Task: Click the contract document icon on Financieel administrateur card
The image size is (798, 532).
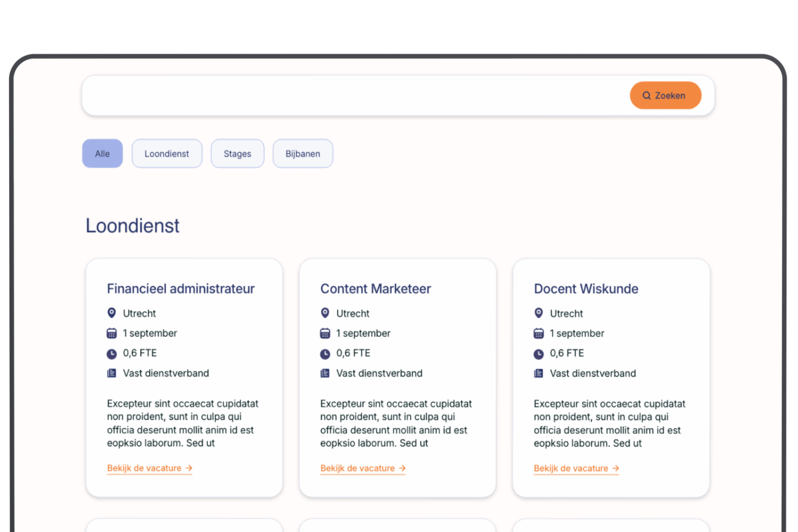Action: tap(112, 373)
